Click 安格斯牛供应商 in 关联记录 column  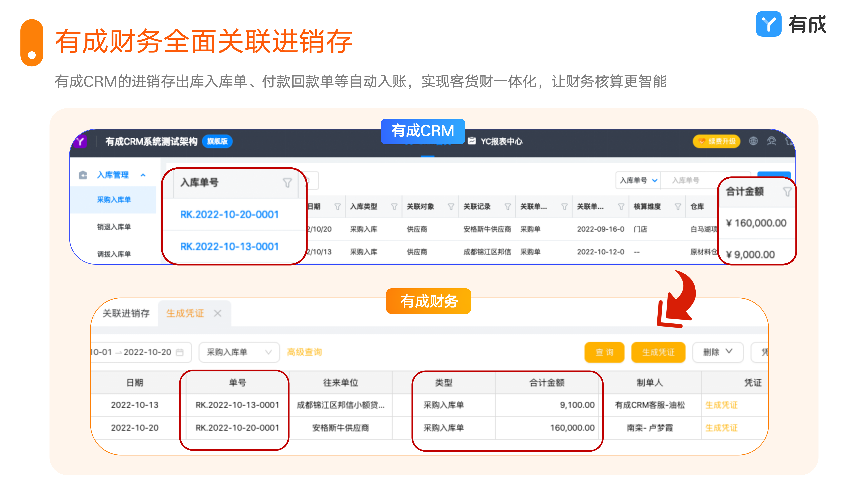pos(487,229)
